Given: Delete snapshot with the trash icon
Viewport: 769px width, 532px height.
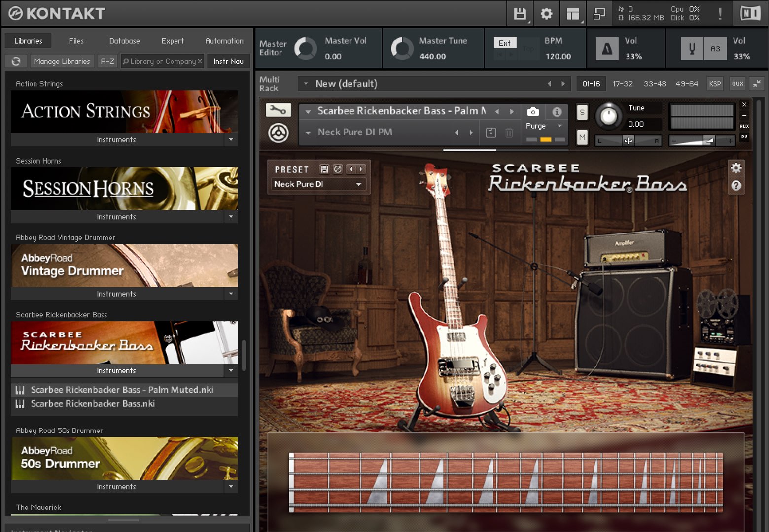Looking at the screenshot, I should coord(509,132).
